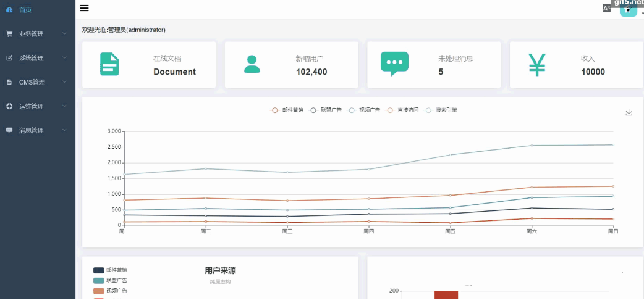Toggle the hamburger sidebar menu icon
The image size is (644, 303).
tap(85, 8)
